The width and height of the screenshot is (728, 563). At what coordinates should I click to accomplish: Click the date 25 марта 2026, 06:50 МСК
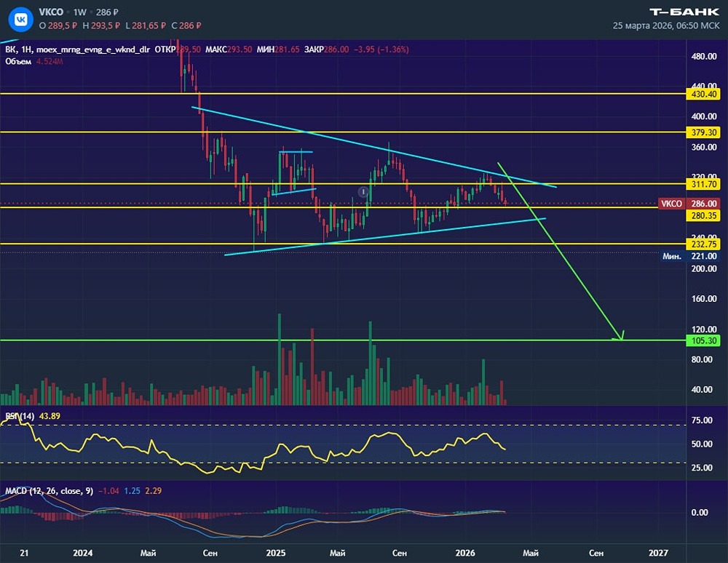[x=666, y=25]
